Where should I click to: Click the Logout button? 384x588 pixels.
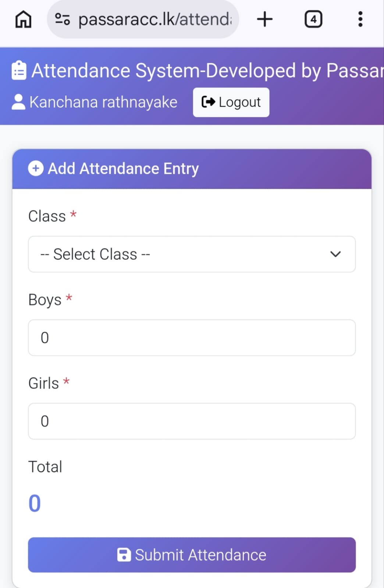coord(231,102)
